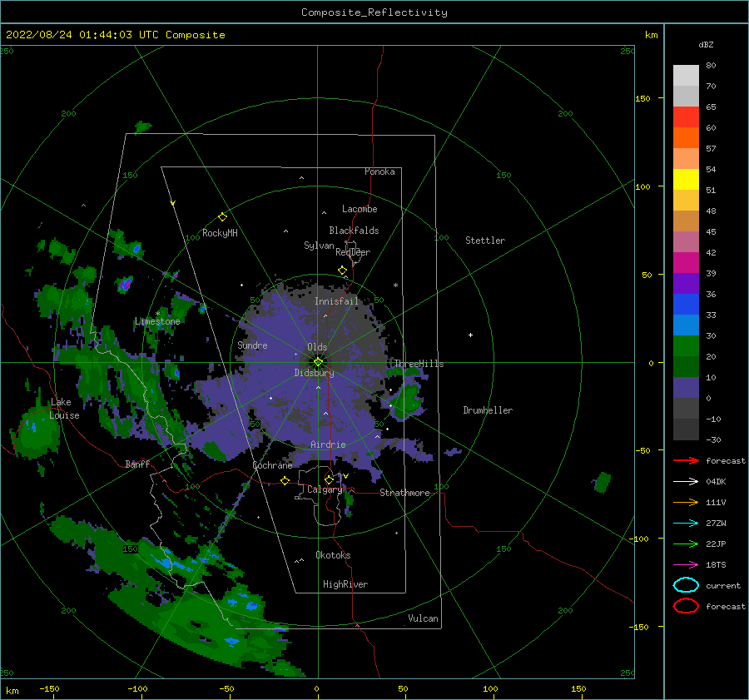The image size is (749, 700).
Task: Click the magenta 18TS arrow icon
Action: (x=686, y=564)
